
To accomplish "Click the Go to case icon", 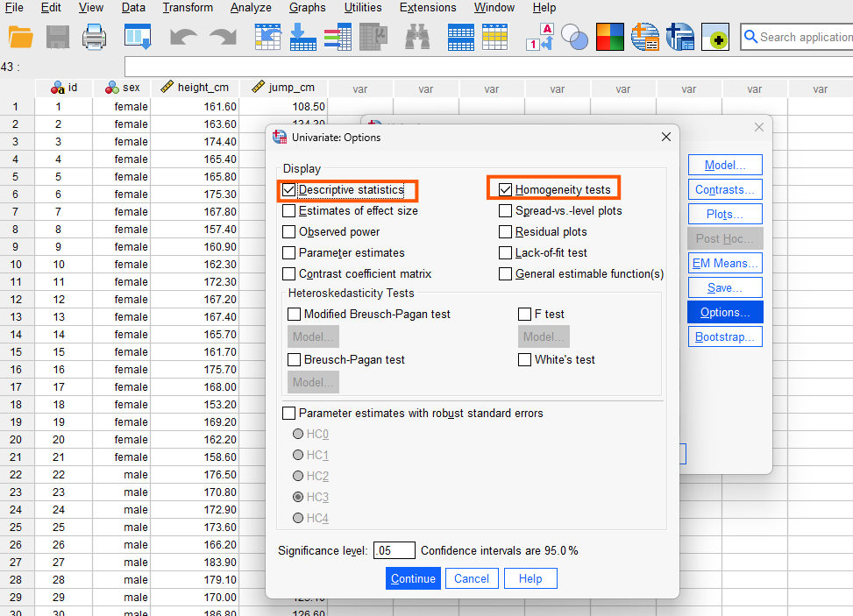I will 267,37.
